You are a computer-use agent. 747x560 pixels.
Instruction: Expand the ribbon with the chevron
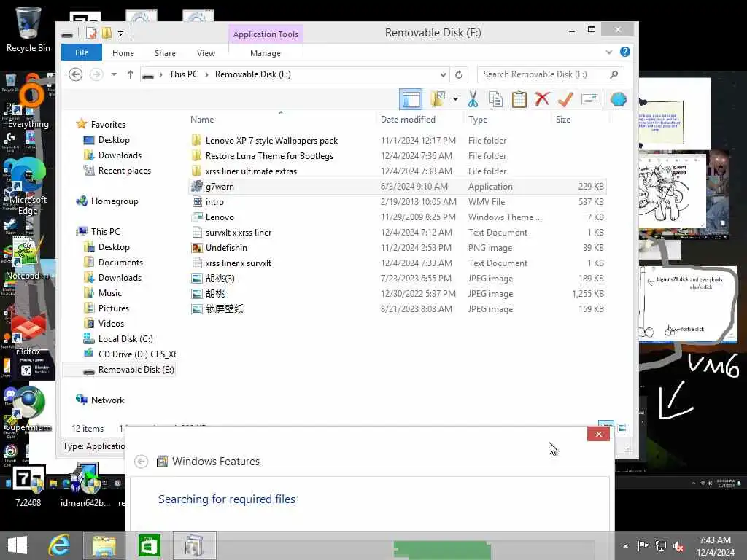pyautogui.click(x=609, y=52)
